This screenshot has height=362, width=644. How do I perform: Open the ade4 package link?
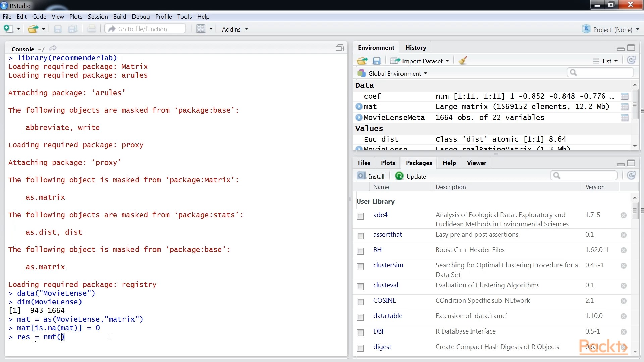pyautogui.click(x=380, y=215)
